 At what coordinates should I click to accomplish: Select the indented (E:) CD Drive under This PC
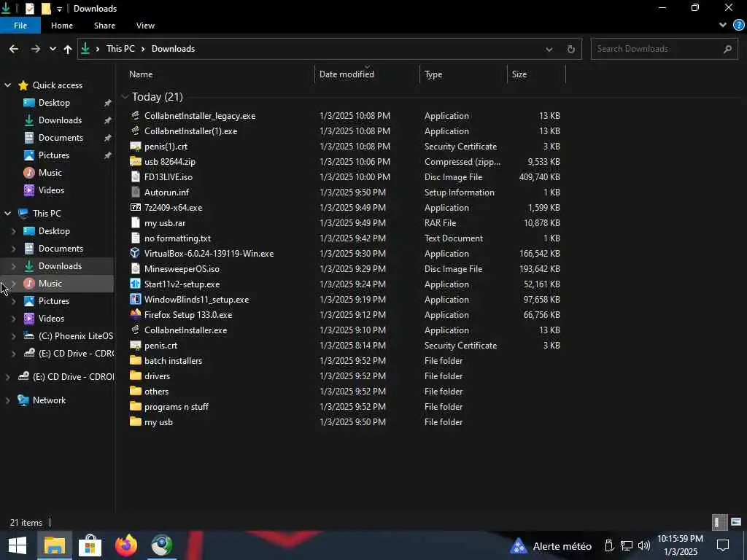68,354
